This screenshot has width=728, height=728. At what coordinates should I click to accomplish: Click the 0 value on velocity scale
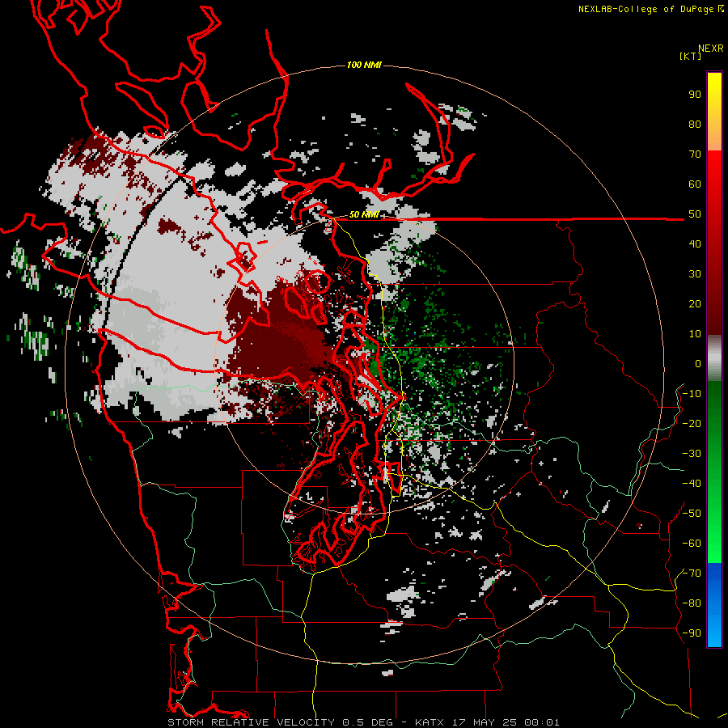pyautogui.click(x=698, y=364)
